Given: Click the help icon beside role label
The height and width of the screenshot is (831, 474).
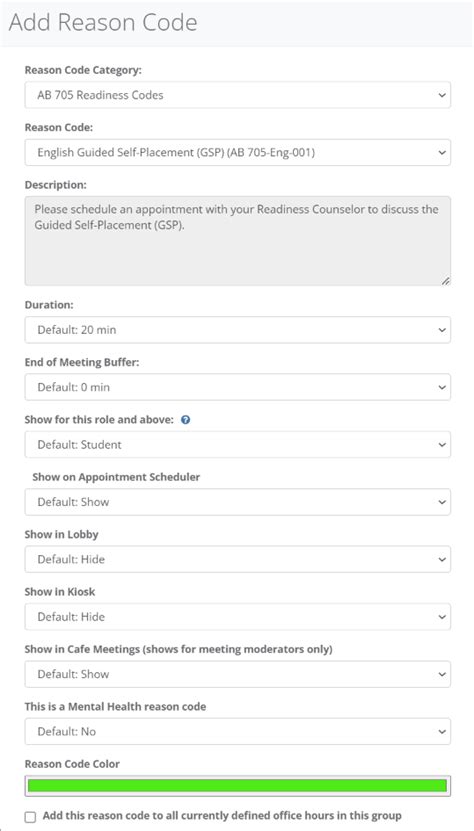Looking at the screenshot, I should point(186,420).
